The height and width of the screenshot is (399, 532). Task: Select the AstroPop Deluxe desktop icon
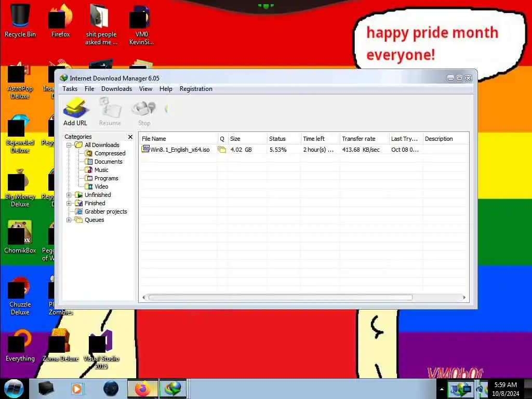[x=20, y=80]
